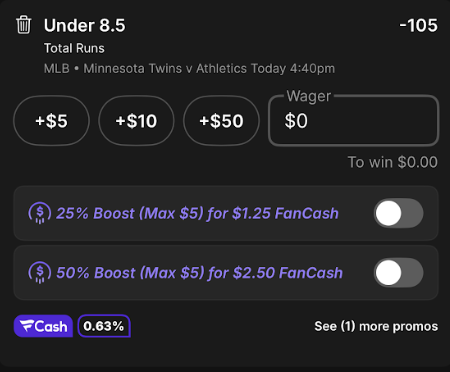The width and height of the screenshot is (450, 372).
Task: Select the Under 8.5 bet title
Action: pyautogui.click(x=85, y=26)
